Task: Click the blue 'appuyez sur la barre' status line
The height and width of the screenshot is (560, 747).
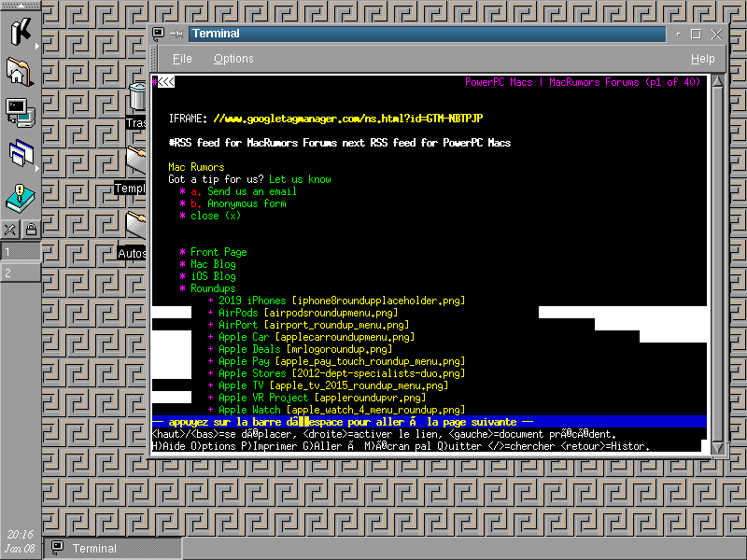Action: click(429, 422)
